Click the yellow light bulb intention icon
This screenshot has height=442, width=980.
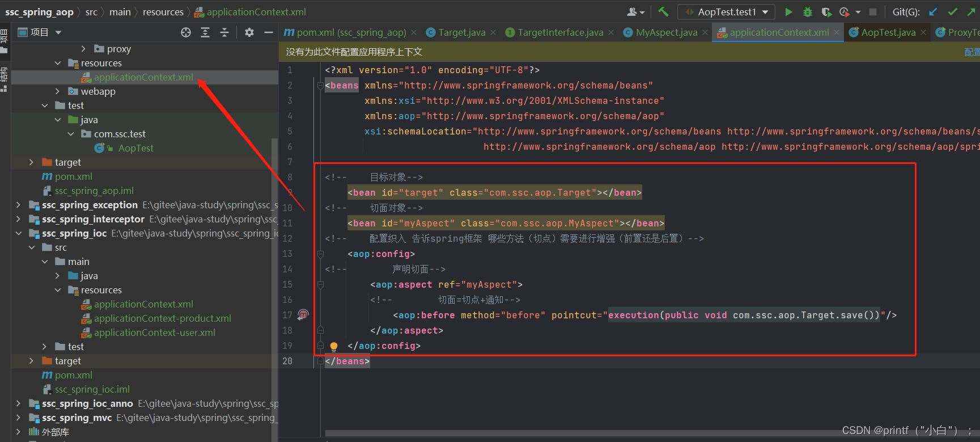pyautogui.click(x=334, y=346)
